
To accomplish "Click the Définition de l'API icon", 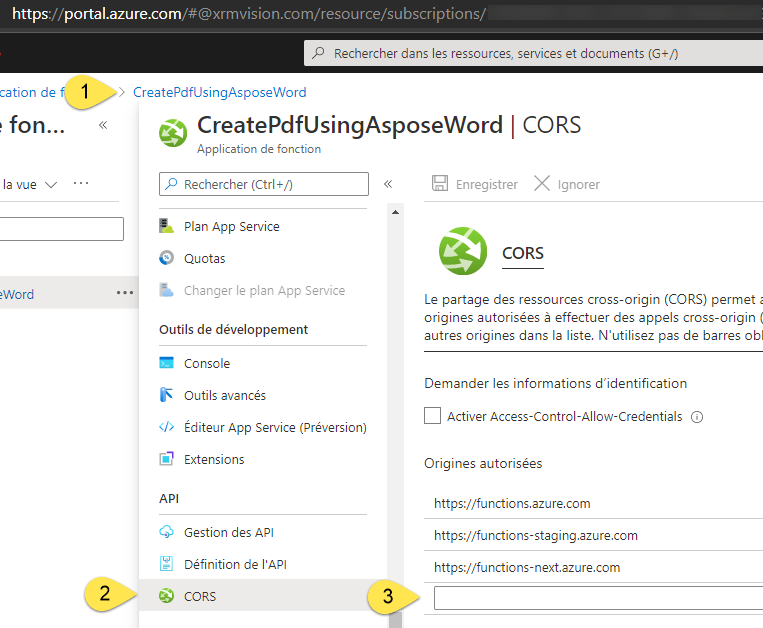I will [x=167, y=564].
